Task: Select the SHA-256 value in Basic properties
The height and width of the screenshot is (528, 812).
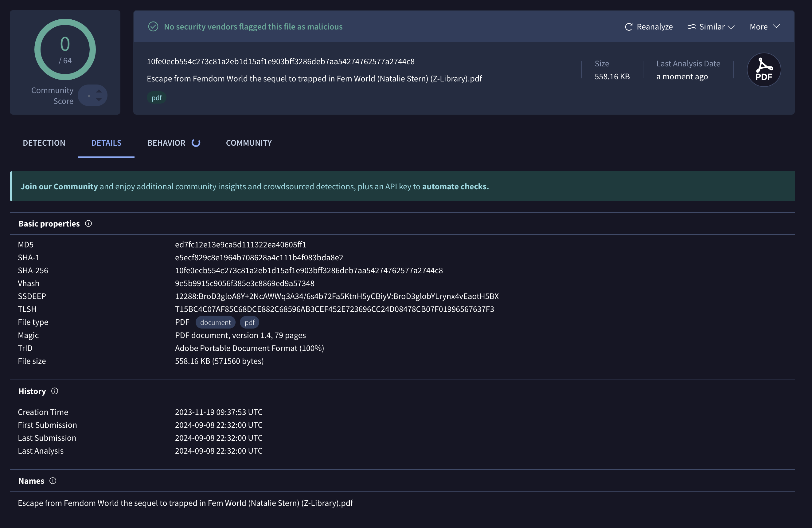Action: [x=309, y=270]
